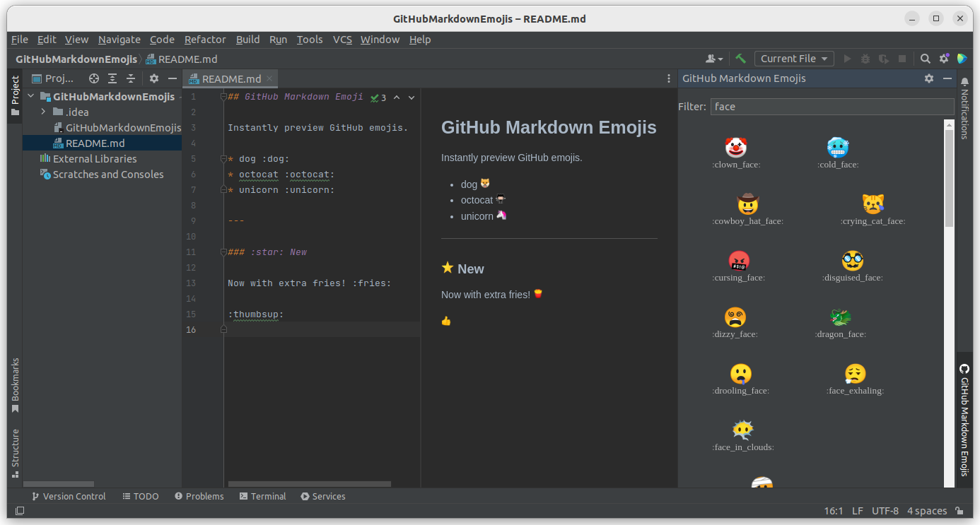
Task: Go to previous highlighted problem arrow
Action: [397, 98]
